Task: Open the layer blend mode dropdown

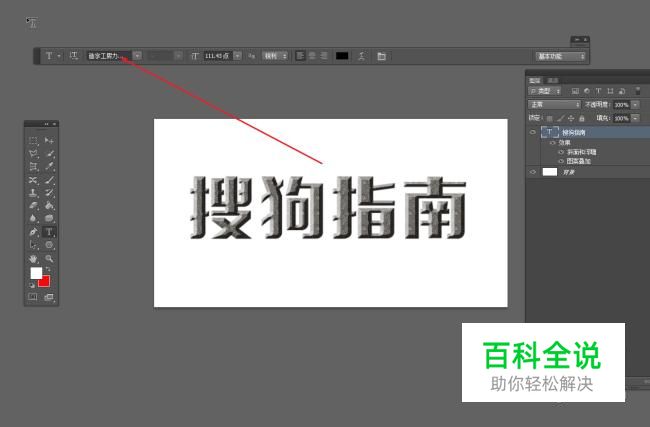Action: tap(554, 104)
